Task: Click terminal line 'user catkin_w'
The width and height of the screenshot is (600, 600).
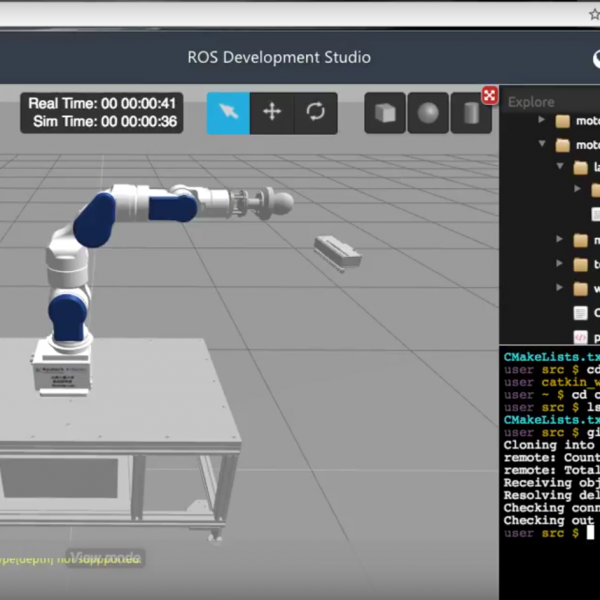Action: tap(552, 382)
